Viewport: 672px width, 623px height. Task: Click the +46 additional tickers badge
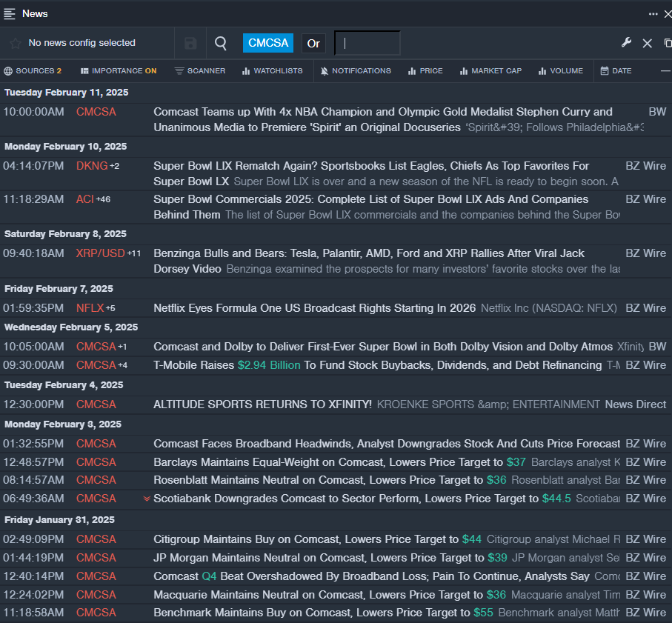103,200
